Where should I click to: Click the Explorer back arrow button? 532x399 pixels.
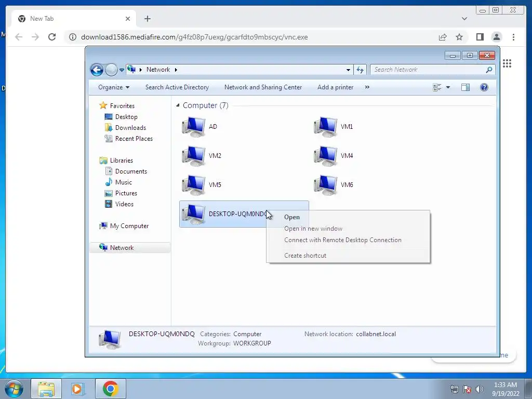[97, 70]
